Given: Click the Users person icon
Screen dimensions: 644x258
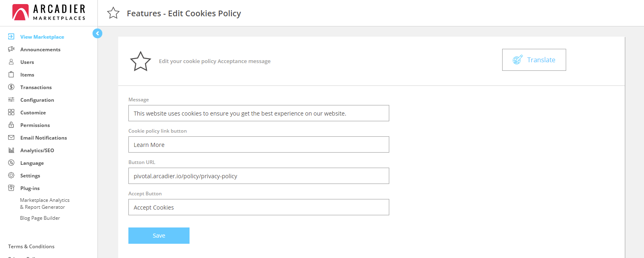Looking at the screenshot, I should click(x=11, y=62).
